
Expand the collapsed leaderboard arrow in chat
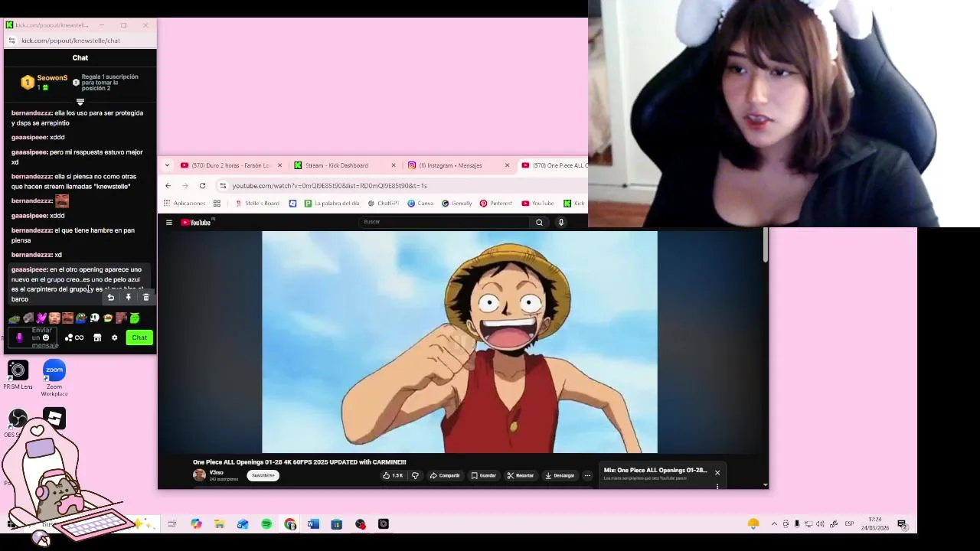tap(80, 102)
